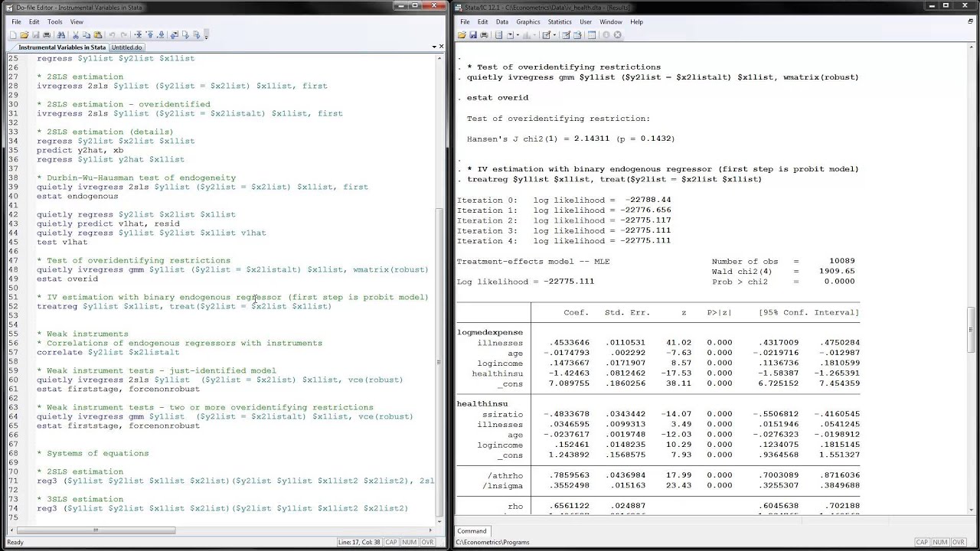
Task: Open the Viewer from the Stata toolbar
Action: [510, 34]
